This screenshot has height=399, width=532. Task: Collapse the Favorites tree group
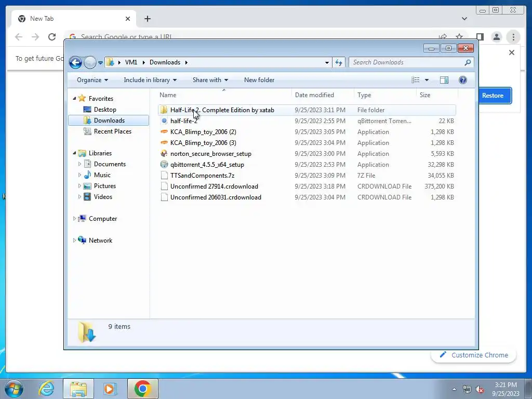point(74,98)
